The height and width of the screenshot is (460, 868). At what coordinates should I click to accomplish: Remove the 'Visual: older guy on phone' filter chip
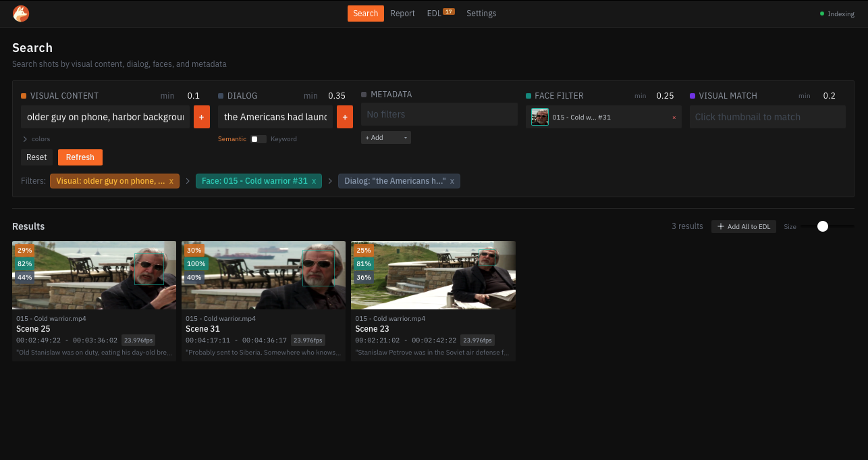[x=171, y=181]
